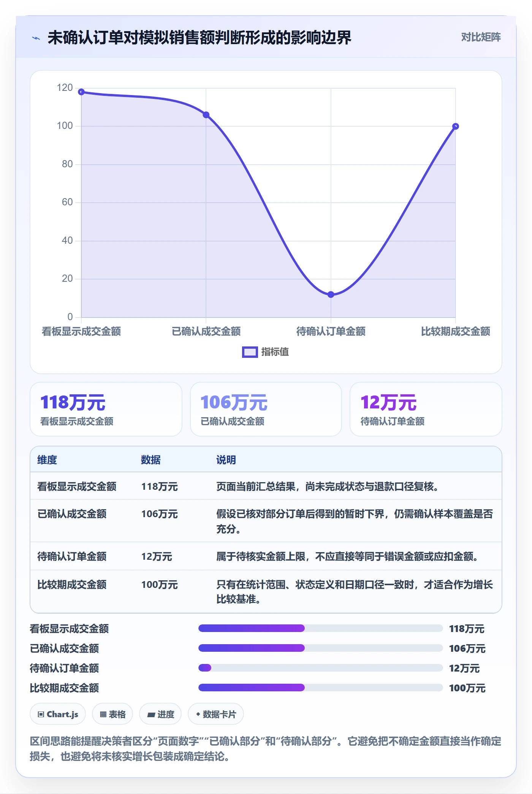Click the grid icon on 表格 tag
This screenshot has width=532, height=794.
click(103, 715)
